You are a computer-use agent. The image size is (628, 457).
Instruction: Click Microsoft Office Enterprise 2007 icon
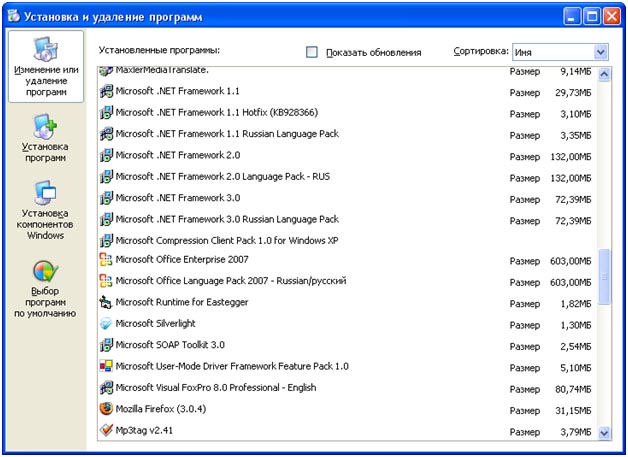click(x=106, y=260)
